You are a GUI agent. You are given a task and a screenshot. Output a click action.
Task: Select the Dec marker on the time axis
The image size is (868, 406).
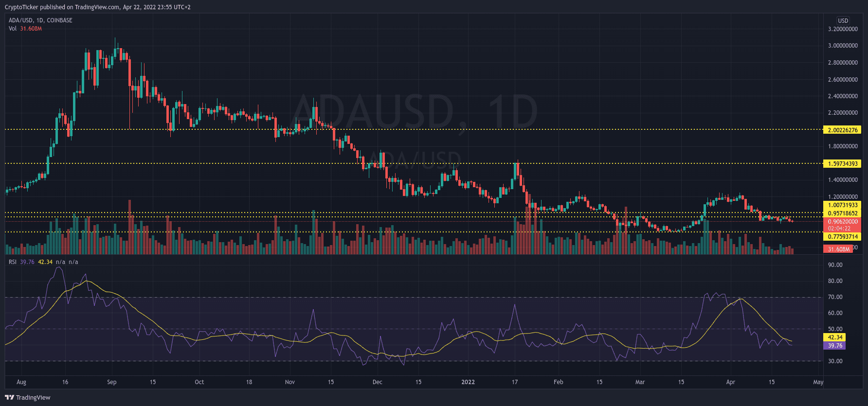pyautogui.click(x=377, y=382)
